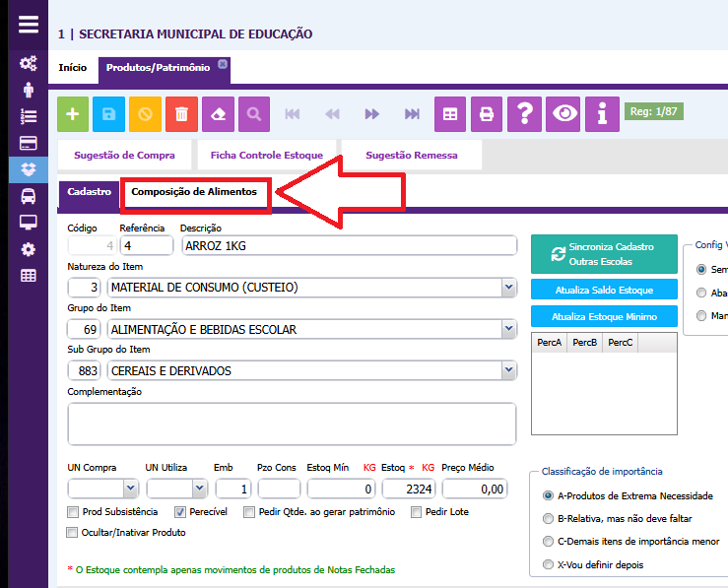Click the printer icon in toolbar

point(486,114)
